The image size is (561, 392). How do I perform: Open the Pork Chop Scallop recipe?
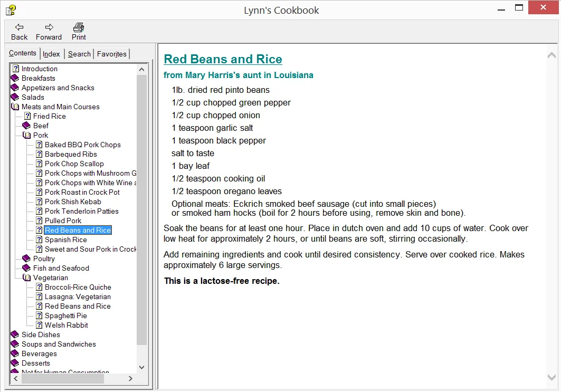point(74,164)
